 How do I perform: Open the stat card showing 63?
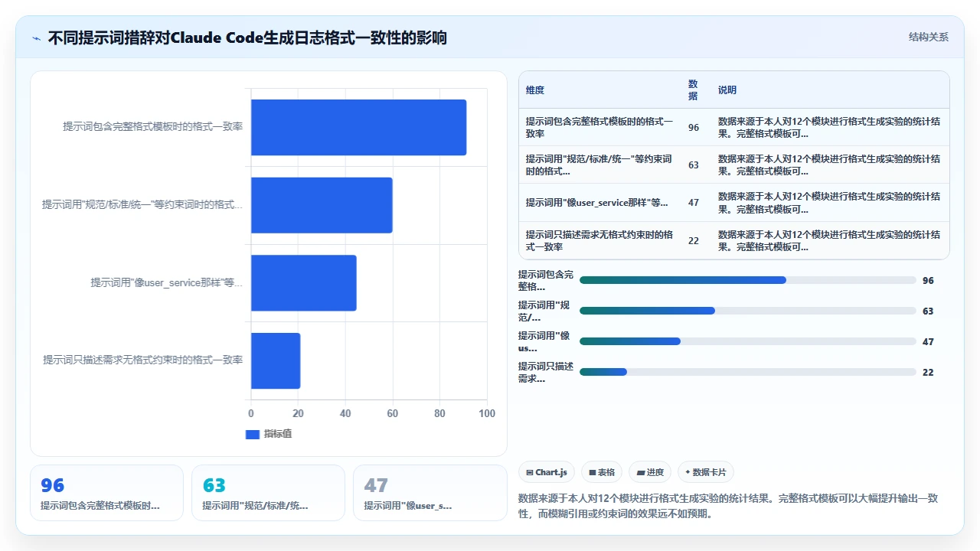point(268,493)
